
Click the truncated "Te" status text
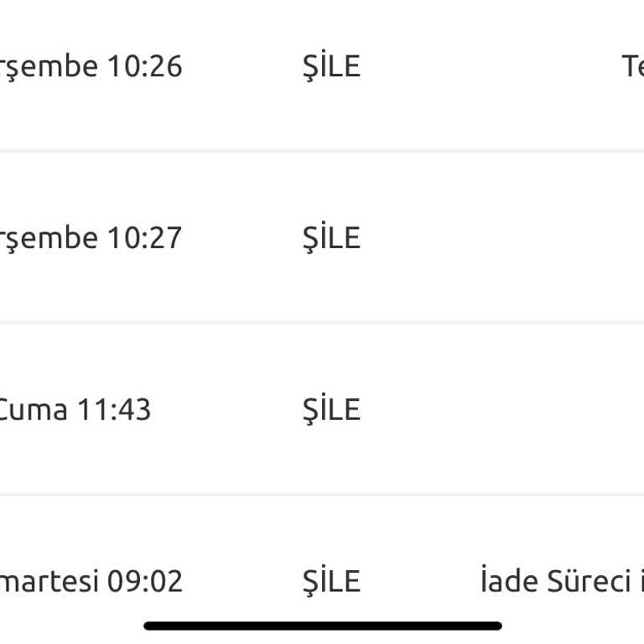coord(632,66)
